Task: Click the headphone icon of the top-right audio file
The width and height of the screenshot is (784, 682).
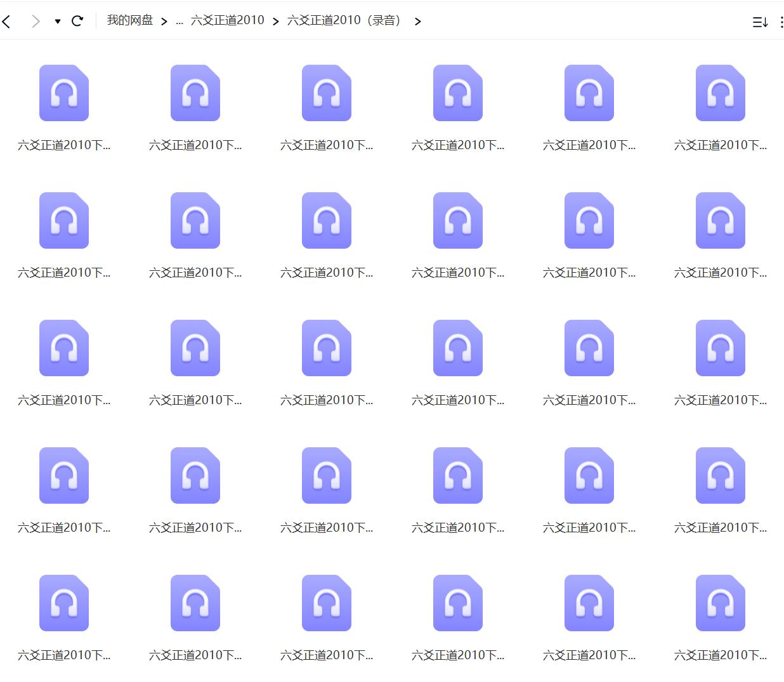Action: [720, 93]
